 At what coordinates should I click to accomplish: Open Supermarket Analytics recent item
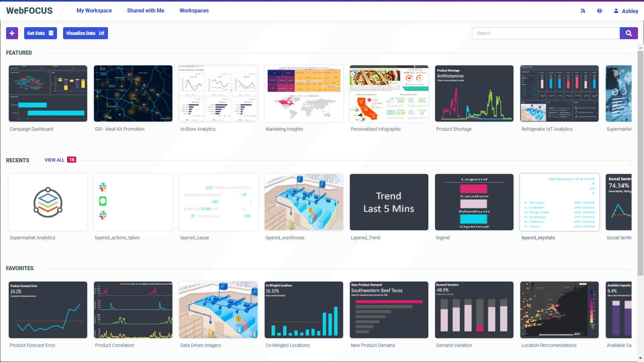click(48, 202)
